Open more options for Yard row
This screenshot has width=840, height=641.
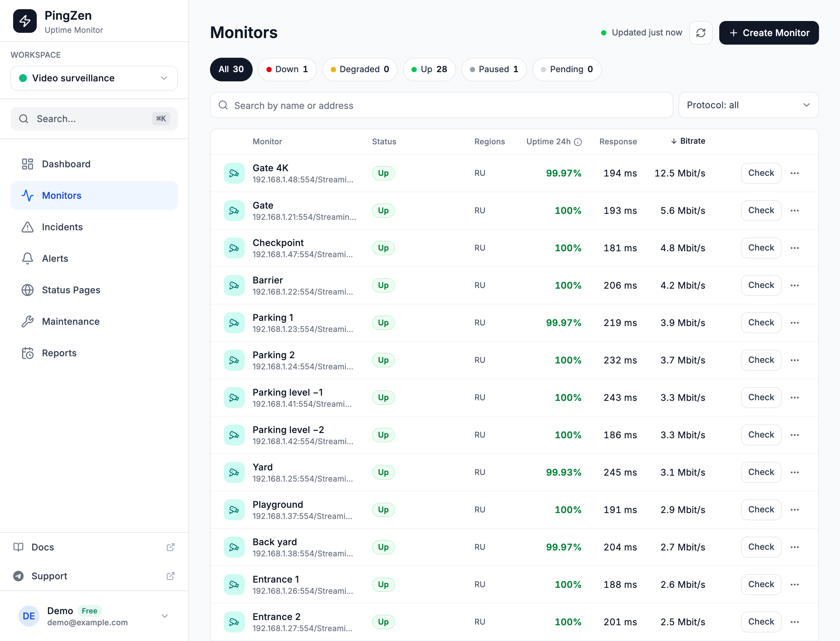795,472
